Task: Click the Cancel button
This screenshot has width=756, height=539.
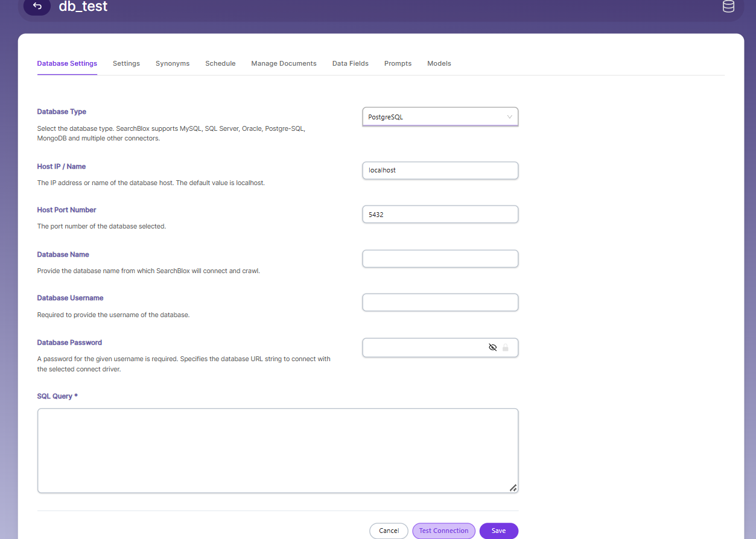Action: click(389, 531)
